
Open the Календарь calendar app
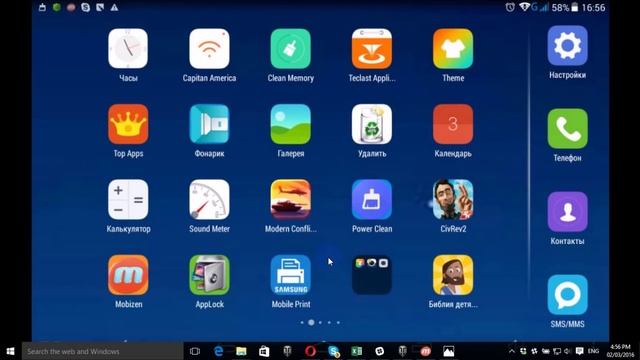pyautogui.click(x=453, y=124)
